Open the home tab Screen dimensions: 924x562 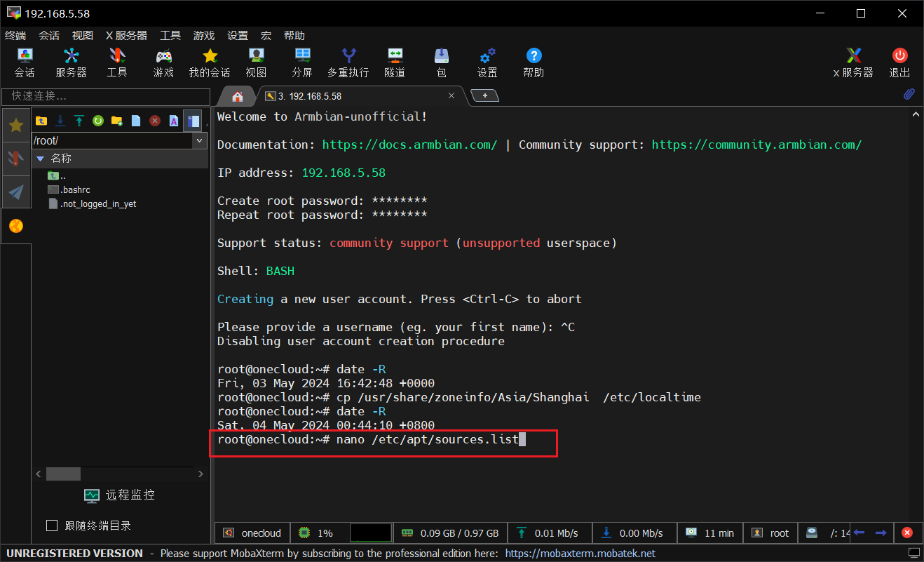tap(238, 96)
